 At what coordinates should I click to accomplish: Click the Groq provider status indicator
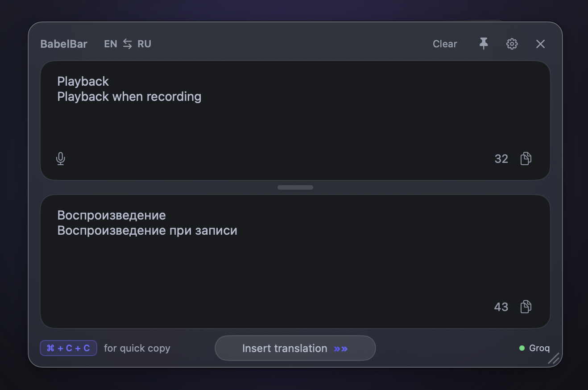[534, 348]
